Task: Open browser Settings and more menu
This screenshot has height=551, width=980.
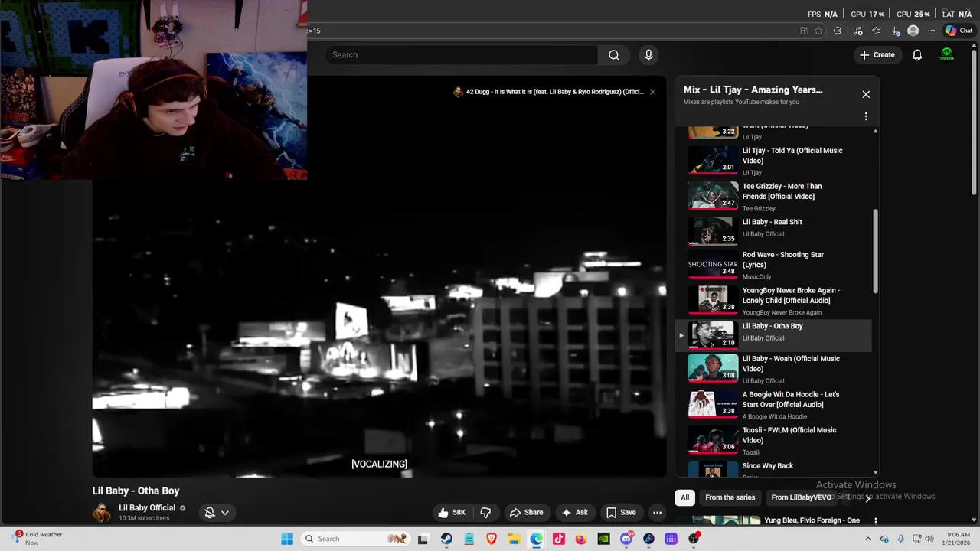Action: click(x=931, y=31)
